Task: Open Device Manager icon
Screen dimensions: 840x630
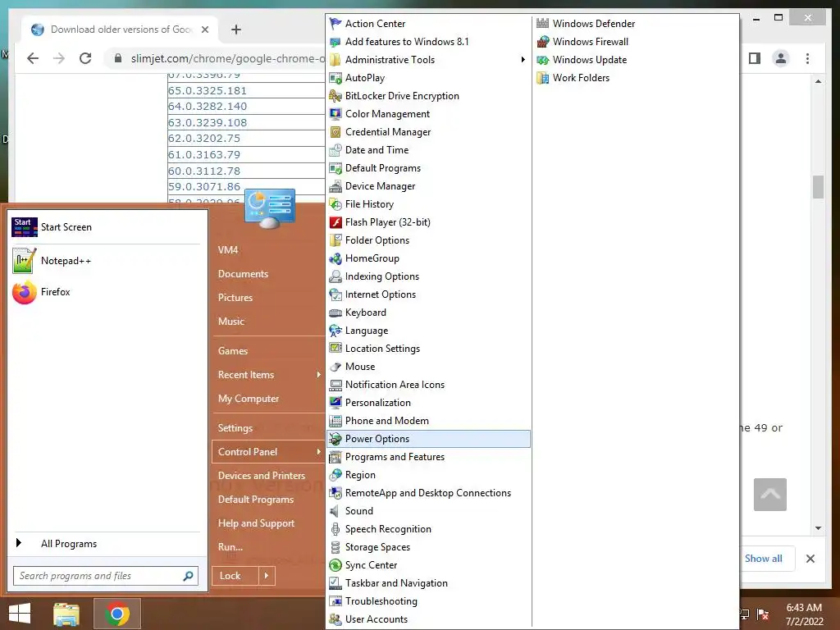Action: click(336, 186)
